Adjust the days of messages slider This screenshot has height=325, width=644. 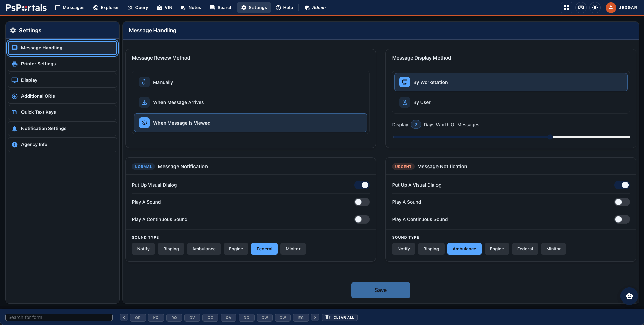pos(511,137)
